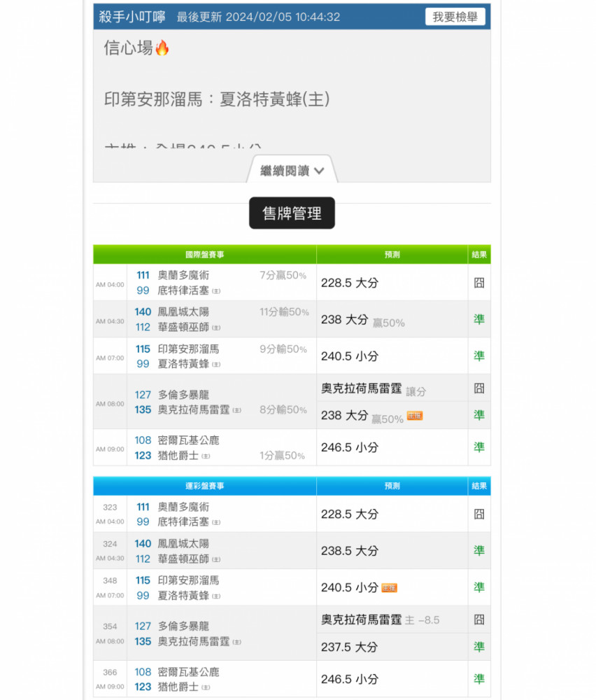Image resolution: width=596 pixels, height=700 pixels.
Task: Click 猶他爵士 in the 國際盤賽事 table
Action: (178, 456)
